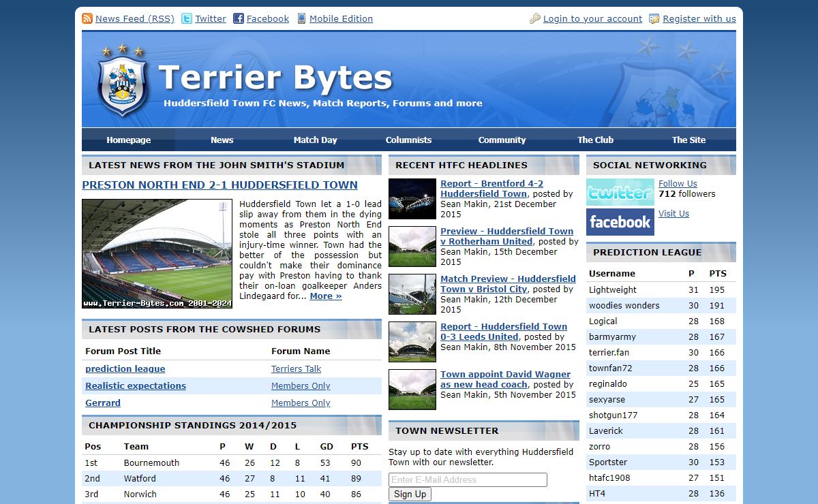Click the orange RSS feed icon

[87, 18]
